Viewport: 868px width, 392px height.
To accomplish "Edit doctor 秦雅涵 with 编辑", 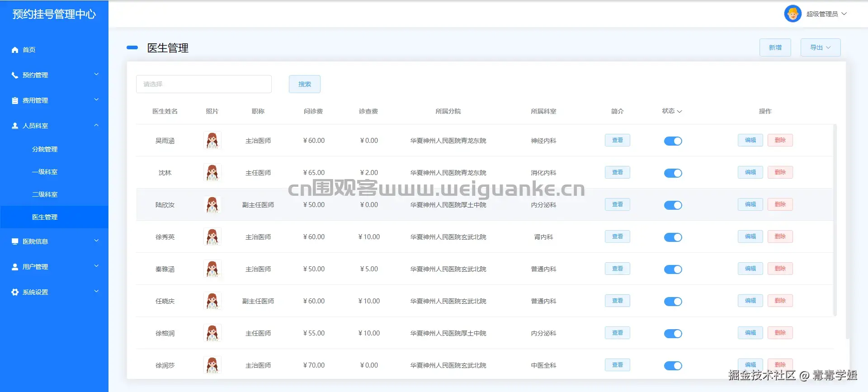I will click(750, 269).
